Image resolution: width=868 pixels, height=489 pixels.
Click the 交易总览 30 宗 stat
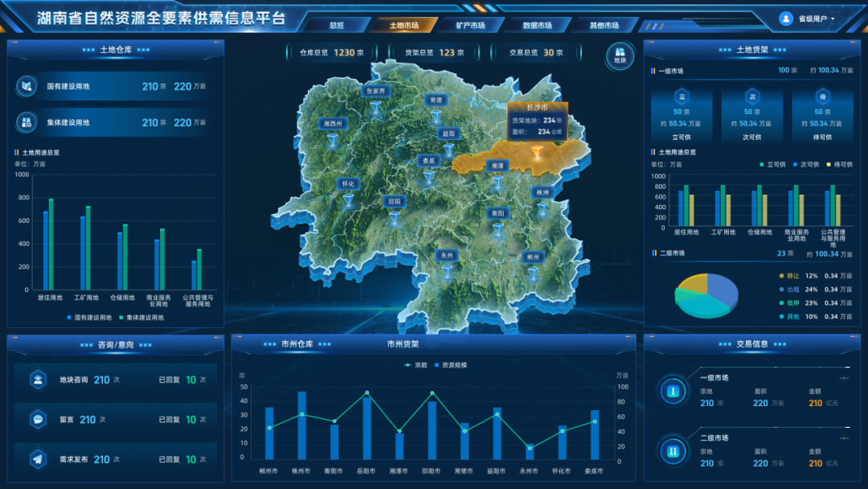(536, 52)
